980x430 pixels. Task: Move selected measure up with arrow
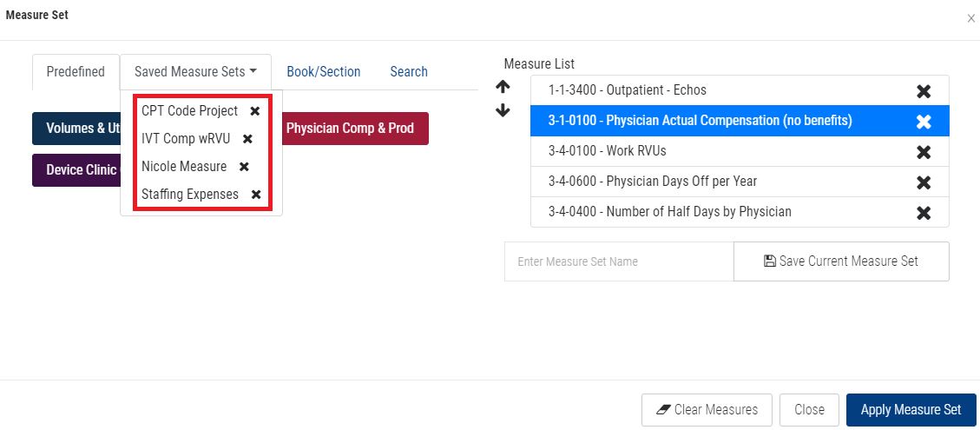tap(503, 87)
